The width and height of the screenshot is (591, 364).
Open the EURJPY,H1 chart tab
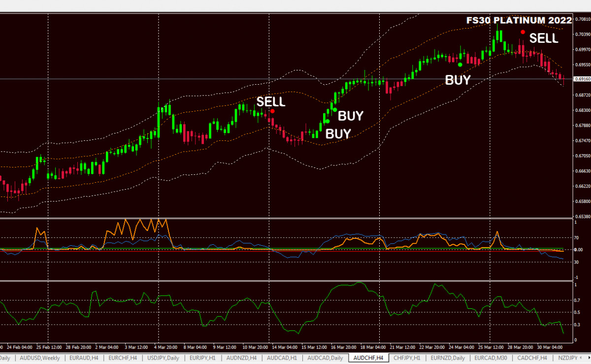pyautogui.click(x=202, y=358)
